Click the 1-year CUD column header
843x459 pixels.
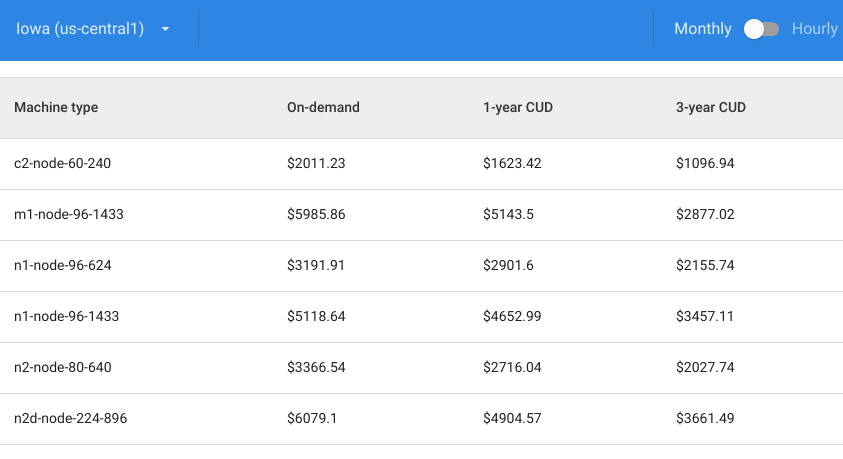tap(518, 108)
